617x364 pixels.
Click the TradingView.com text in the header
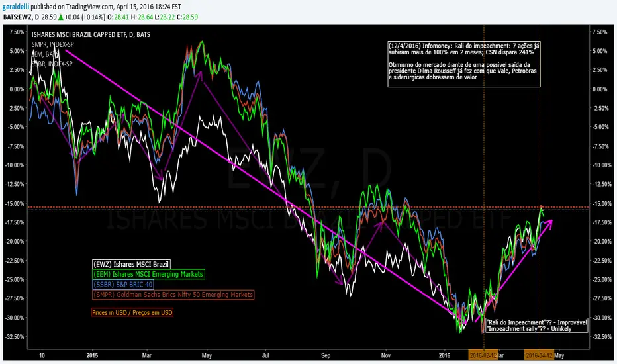pyautogui.click(x=91, y=7)
